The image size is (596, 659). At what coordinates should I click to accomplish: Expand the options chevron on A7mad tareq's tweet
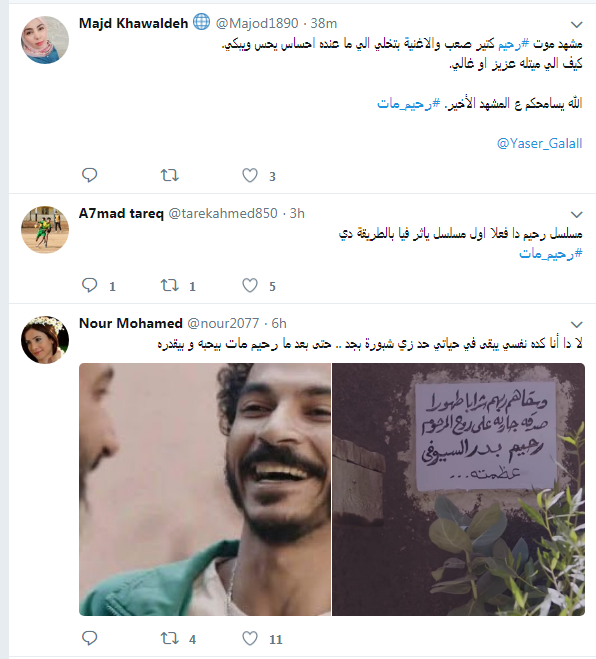point(577,214)
